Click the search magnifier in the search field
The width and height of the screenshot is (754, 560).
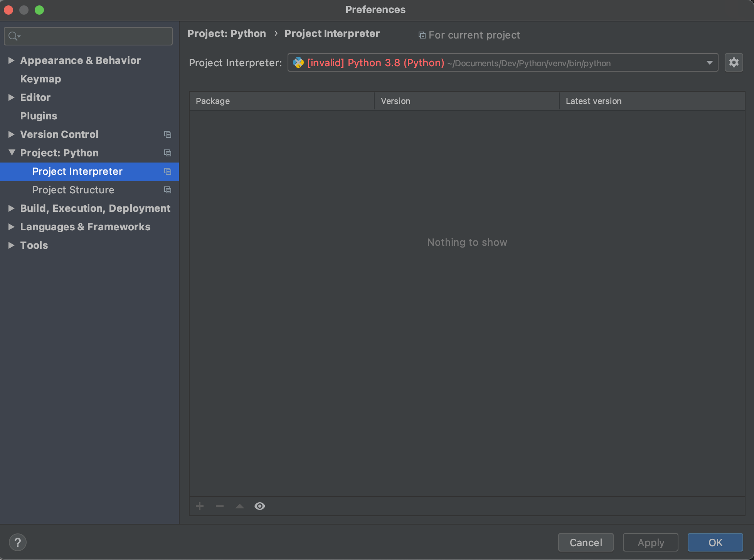click(14, 36)
